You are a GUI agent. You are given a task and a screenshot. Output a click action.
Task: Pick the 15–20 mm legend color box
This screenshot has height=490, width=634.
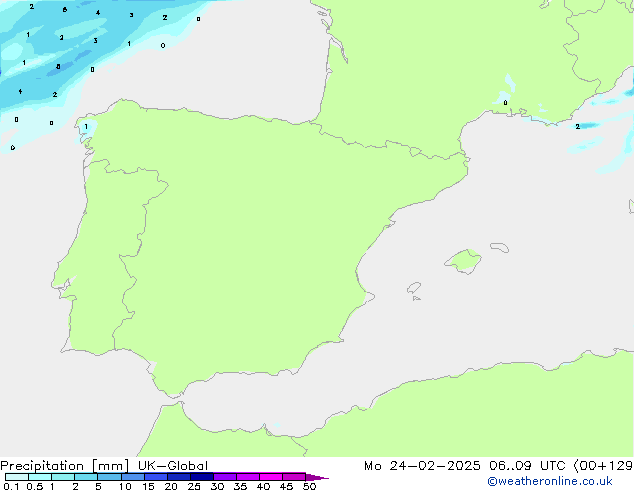point(156,477)
